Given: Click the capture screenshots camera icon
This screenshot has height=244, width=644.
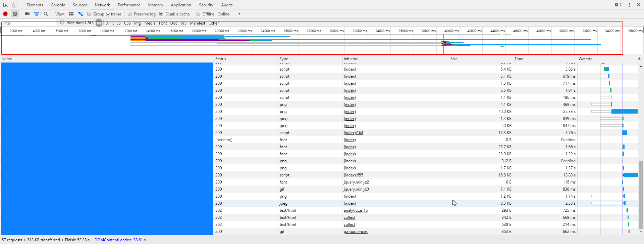Looking at the screenshot, I should [x=28, y=14].
